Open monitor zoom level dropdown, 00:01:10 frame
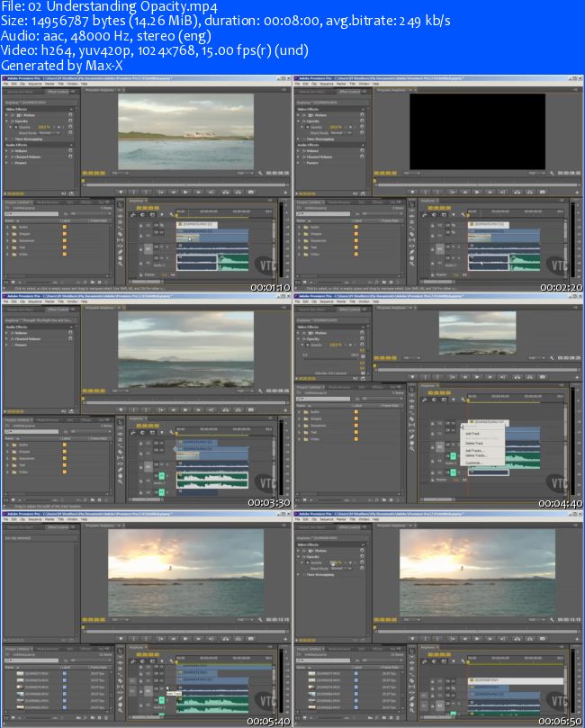This screenshot has height=728, width=585. [x=121, y=173]
